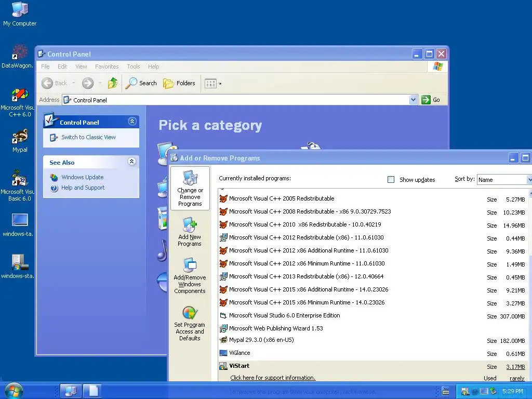Viewport: 532px width, 399px height.
Task: Click the on-screen keyboard tray icon
Action: pos(445,392)
